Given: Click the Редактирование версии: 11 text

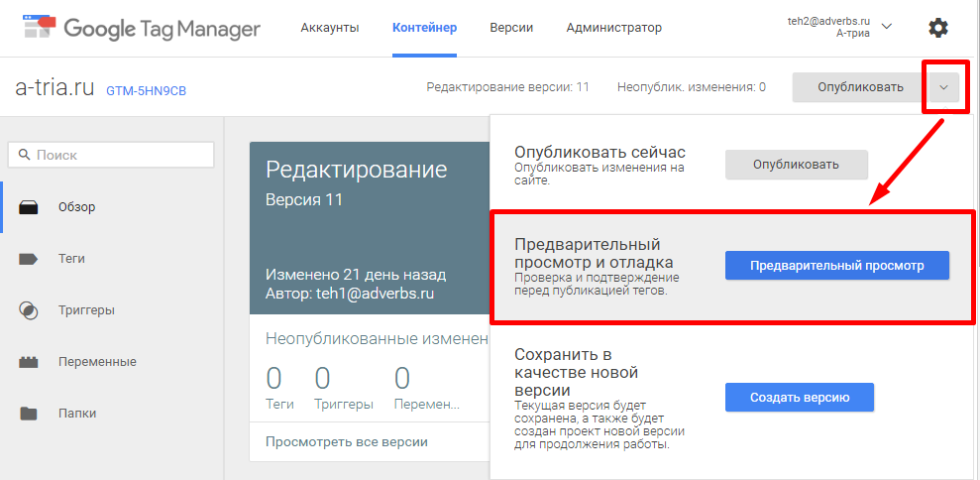Looking at the screenshot, I should (x=507, y=87).
